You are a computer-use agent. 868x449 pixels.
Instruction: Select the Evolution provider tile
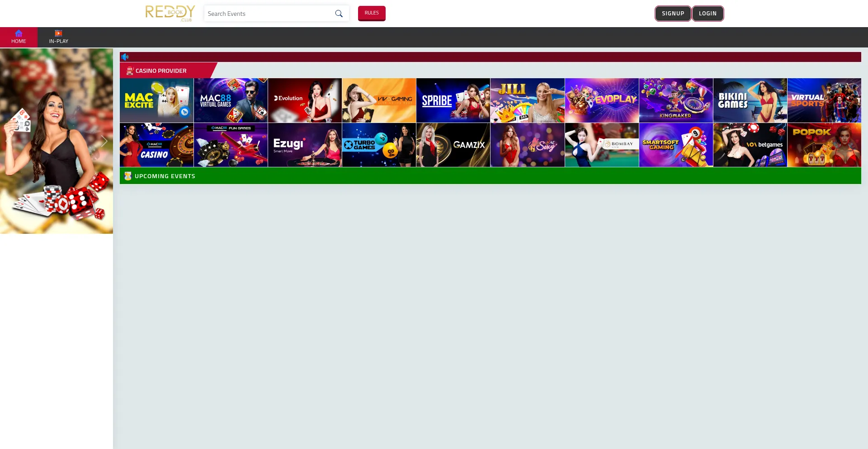(305, 100)
